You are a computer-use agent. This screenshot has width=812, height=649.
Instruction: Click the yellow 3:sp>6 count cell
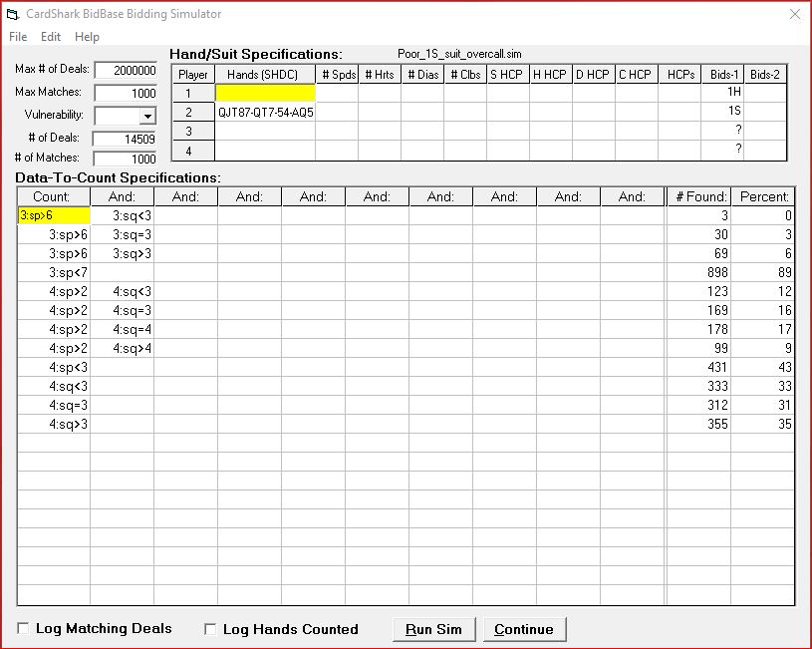point(54,215)
